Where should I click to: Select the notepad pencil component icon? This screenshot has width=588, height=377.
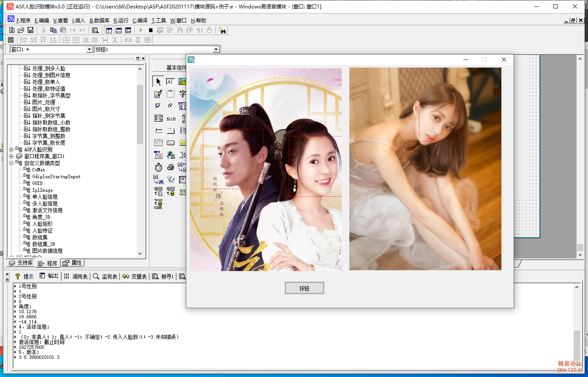point(158,94)
